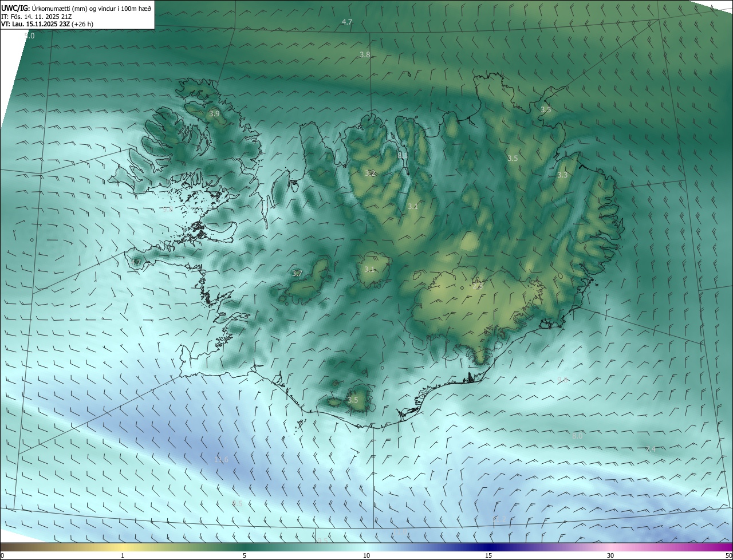The image size is (733, 560).
Task: Click the 3.8 value label on the map
Action: [365, 54]
